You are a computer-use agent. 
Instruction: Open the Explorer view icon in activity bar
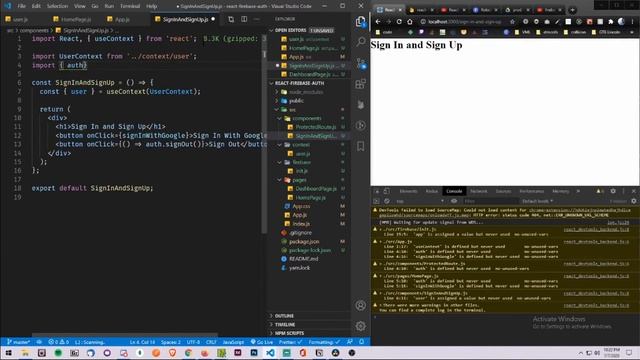click(x=361, y=21)
